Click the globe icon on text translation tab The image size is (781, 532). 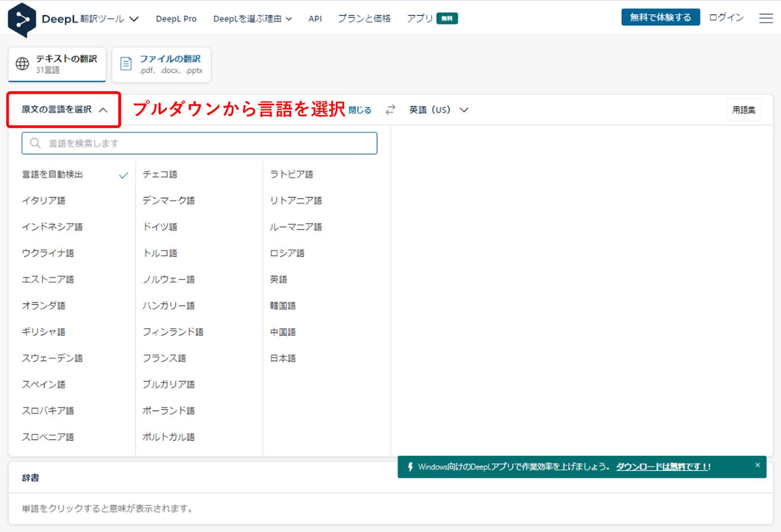22,64
